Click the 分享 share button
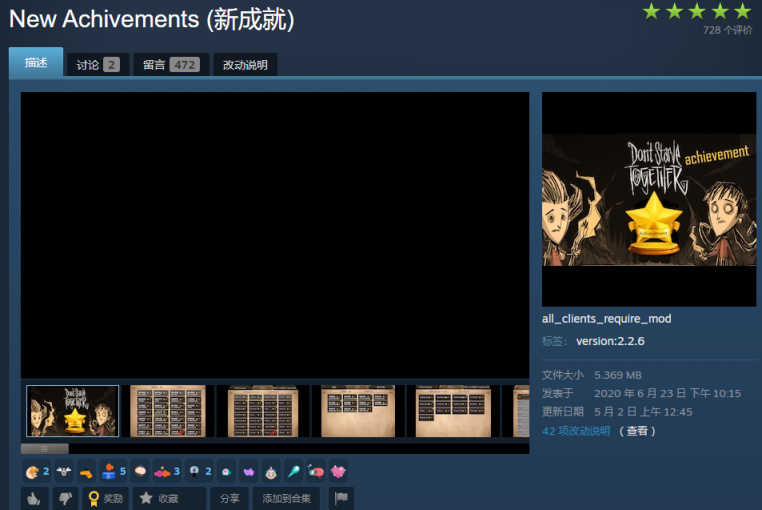The width and height of the screenshot is (762, 510). (229, 498)
